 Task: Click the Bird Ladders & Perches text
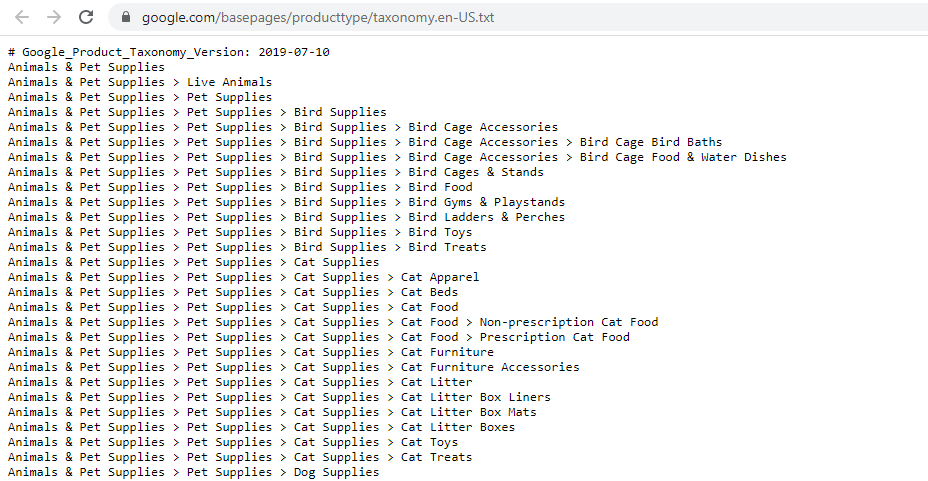pyautogui.click(x=486, y=217)
